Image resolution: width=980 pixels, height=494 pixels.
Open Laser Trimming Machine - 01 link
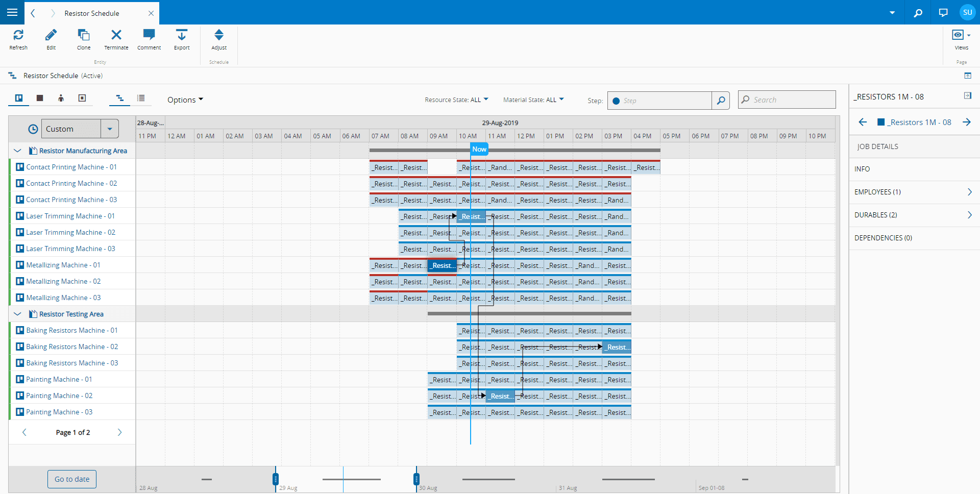coord(70,216)
